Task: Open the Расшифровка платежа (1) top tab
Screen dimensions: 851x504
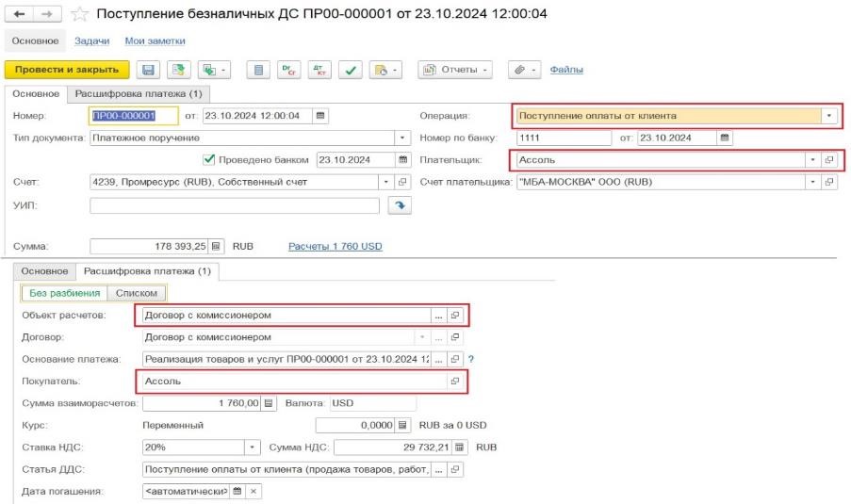Action: [x=138, y=94]
